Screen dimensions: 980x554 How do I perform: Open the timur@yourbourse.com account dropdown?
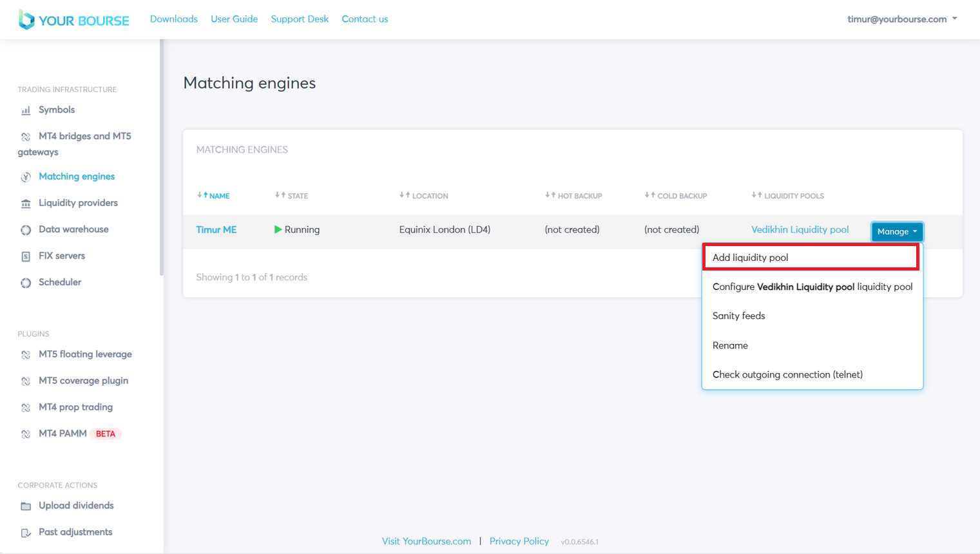901,19
